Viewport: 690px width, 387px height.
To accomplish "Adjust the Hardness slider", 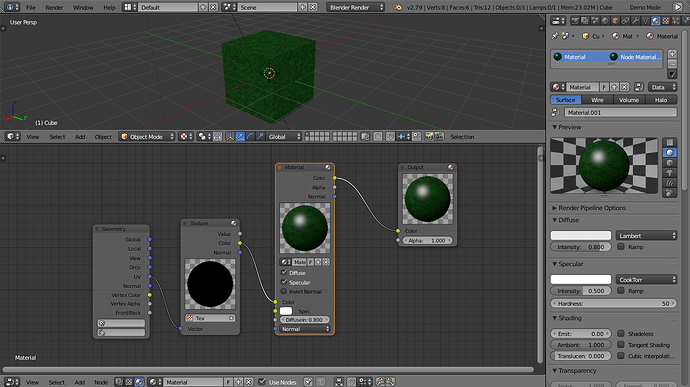I will point(613,303).
